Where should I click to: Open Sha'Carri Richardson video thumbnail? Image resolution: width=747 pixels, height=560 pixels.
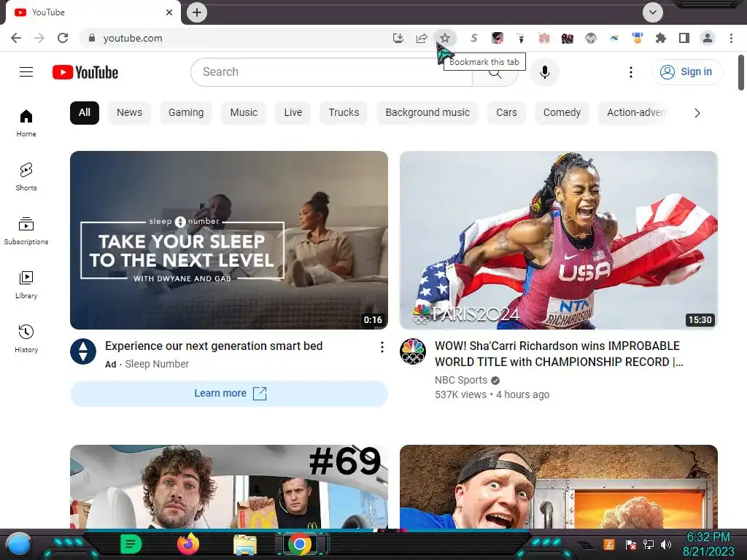click(x=558, y=240)
